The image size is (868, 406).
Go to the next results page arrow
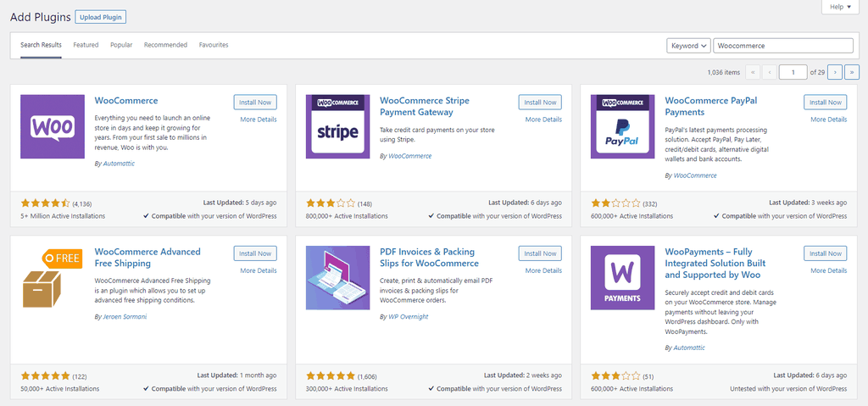click(x=835, y=72)
